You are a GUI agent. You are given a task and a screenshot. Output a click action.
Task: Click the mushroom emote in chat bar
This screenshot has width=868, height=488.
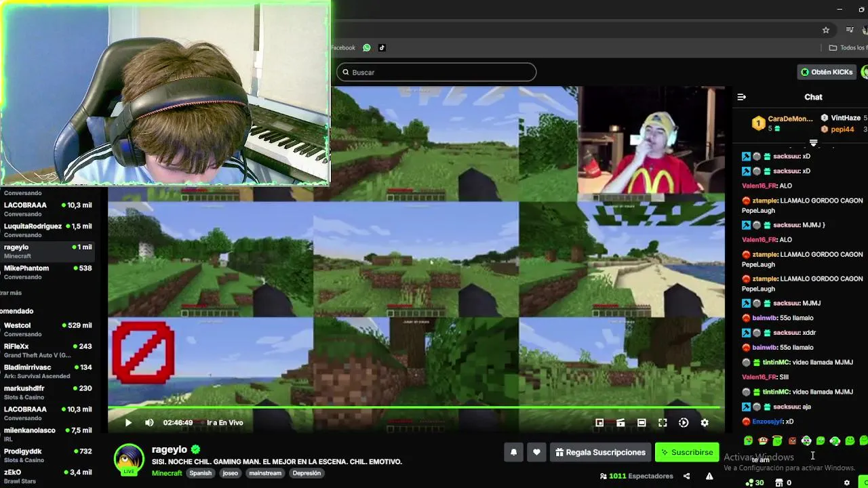(763, 441)
